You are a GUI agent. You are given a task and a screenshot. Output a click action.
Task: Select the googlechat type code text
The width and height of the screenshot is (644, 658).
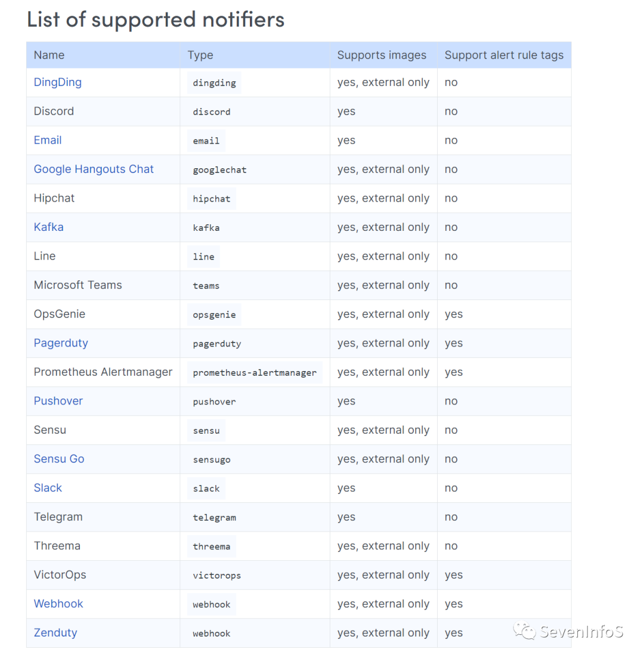point(219,170)
